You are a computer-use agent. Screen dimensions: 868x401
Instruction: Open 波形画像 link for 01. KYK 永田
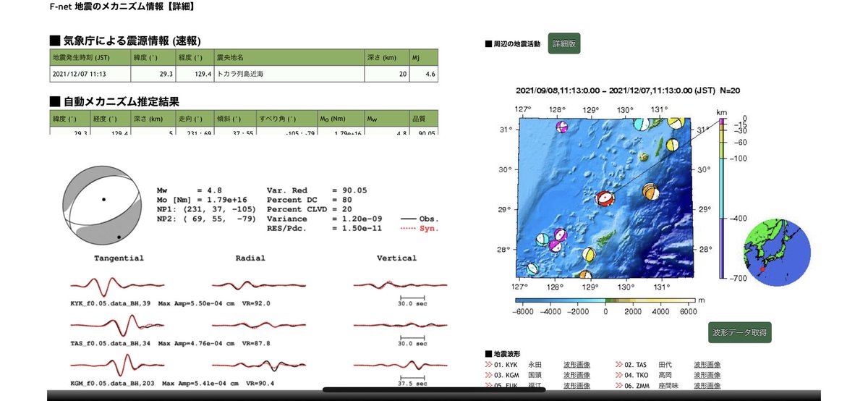click(576, 365)
